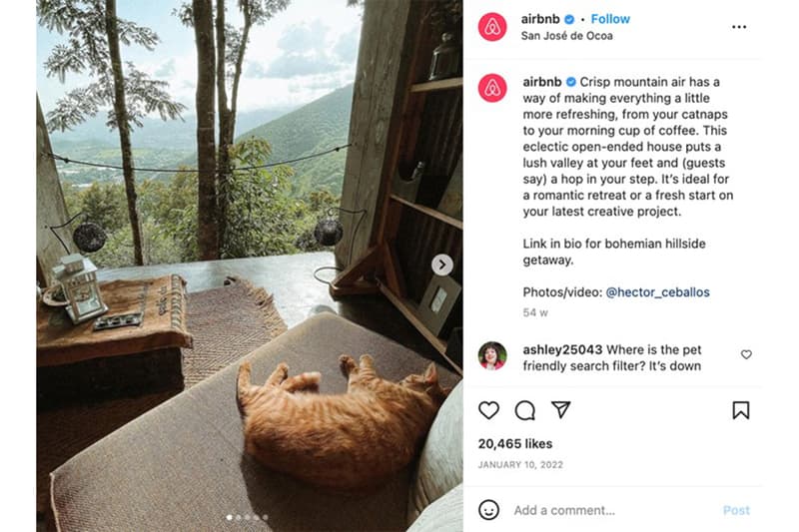Go to next photo with carousel arrow
Screen dimensions: 799x532
[x=441, y=265]
